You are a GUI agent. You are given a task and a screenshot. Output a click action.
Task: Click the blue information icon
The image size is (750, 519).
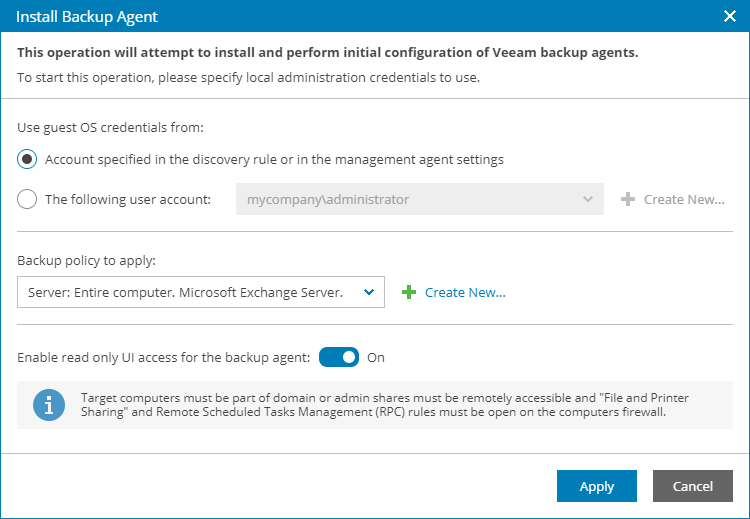(x=45, y=405)
